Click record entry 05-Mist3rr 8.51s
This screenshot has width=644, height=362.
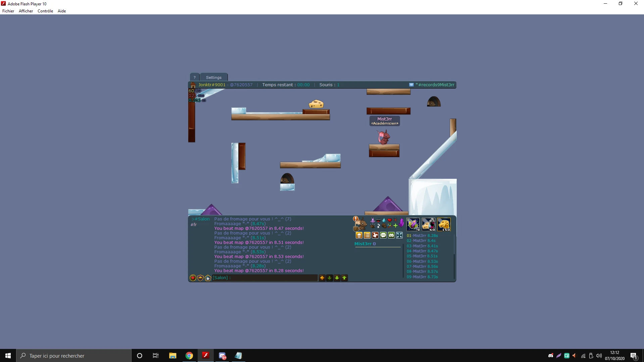(x=422, y=256)
